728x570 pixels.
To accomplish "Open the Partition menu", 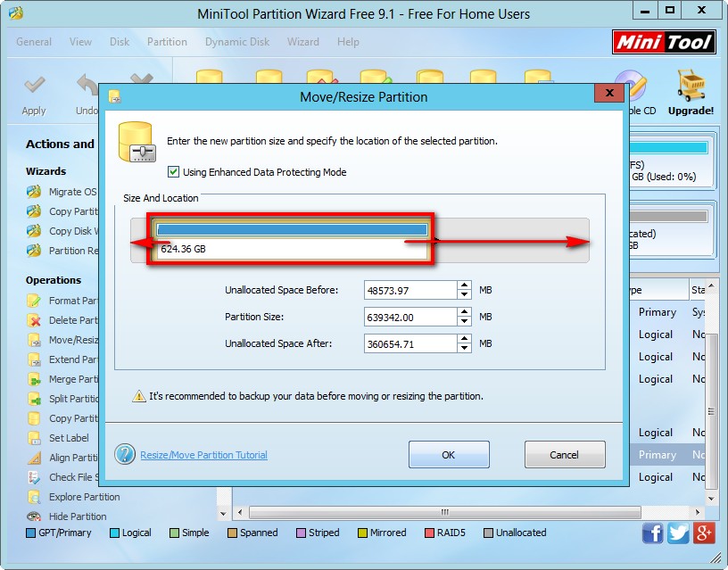I will (x=167, y=42).
